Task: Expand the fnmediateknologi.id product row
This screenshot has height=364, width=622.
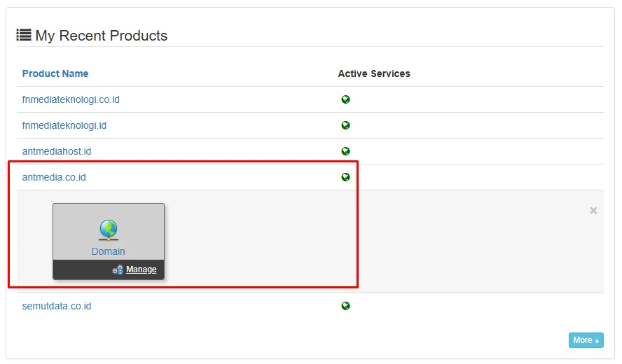Action: [x=64, y=125]
